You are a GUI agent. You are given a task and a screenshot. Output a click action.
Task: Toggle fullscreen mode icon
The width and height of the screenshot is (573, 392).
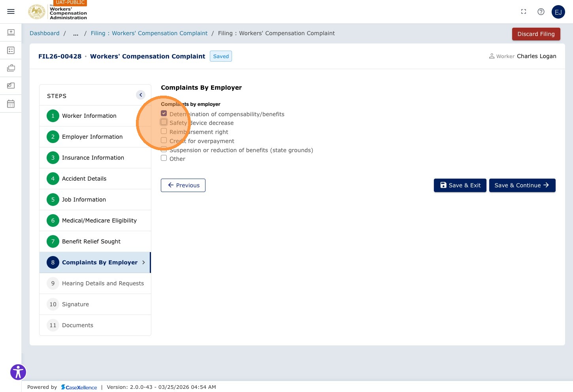[524, 12]
